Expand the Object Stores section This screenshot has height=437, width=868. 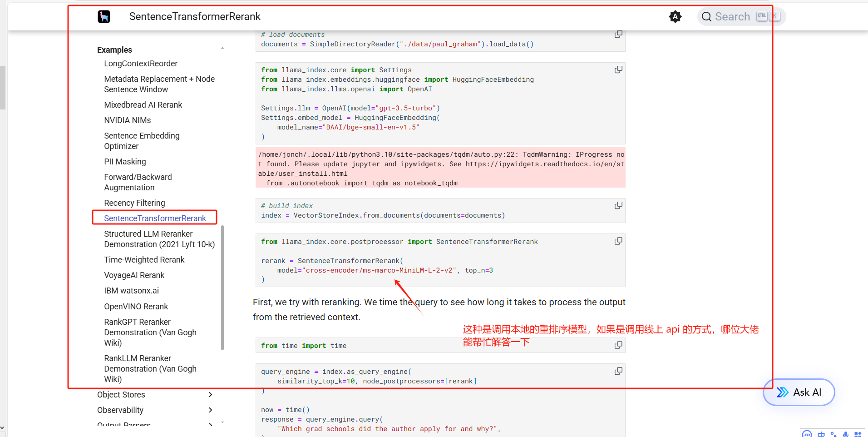[210, 394]
